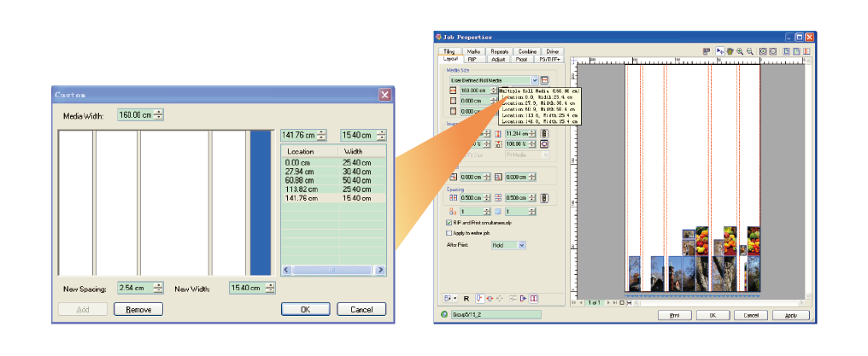Viewport: 868px width, 356px height.
Task: Select the 0.00 cm location row
Action: point(333,162)
